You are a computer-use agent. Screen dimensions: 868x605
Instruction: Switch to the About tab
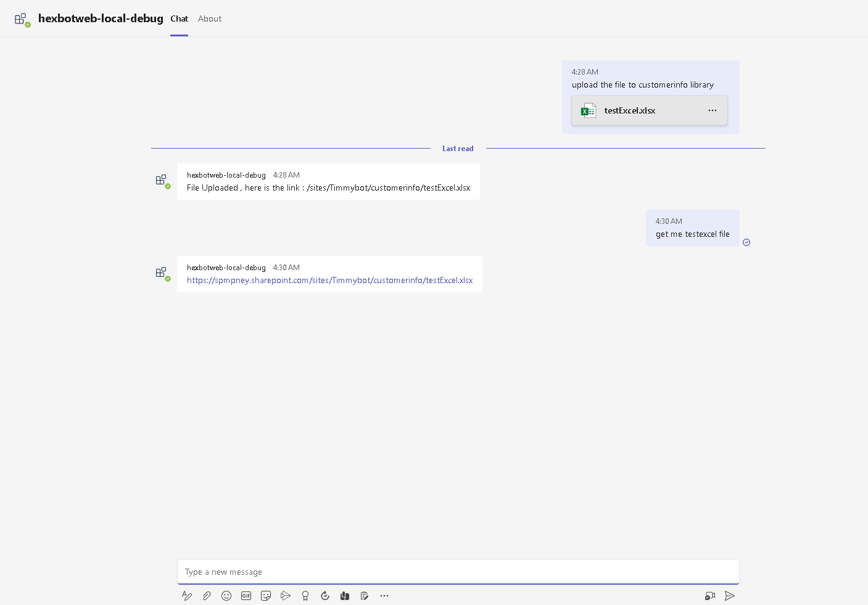tap(210, 19)
